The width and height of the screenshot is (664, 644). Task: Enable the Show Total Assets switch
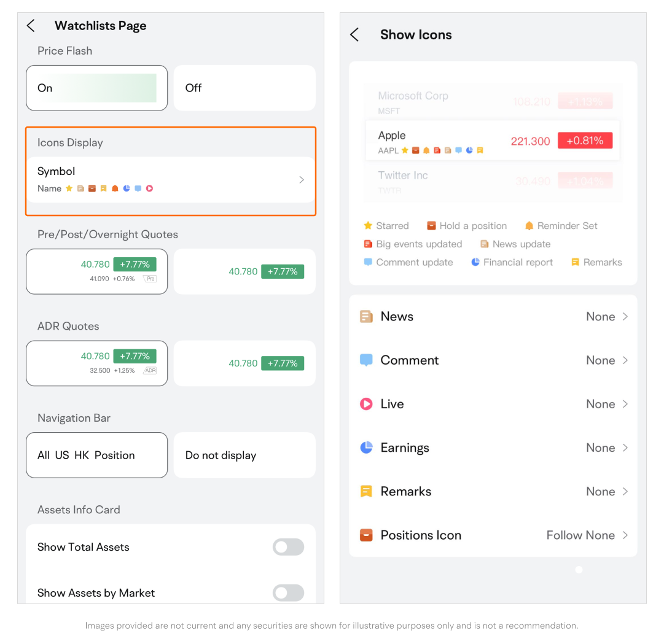point(288,547)
